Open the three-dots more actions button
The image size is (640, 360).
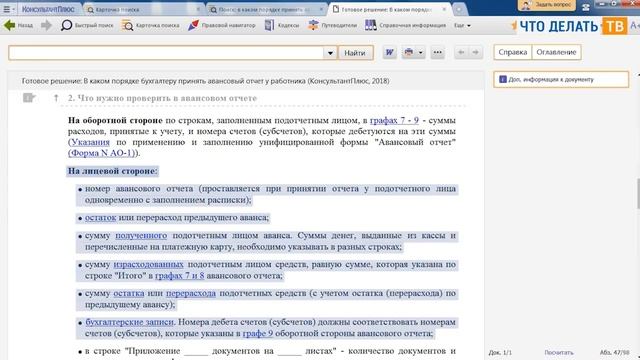coord(437,52)
